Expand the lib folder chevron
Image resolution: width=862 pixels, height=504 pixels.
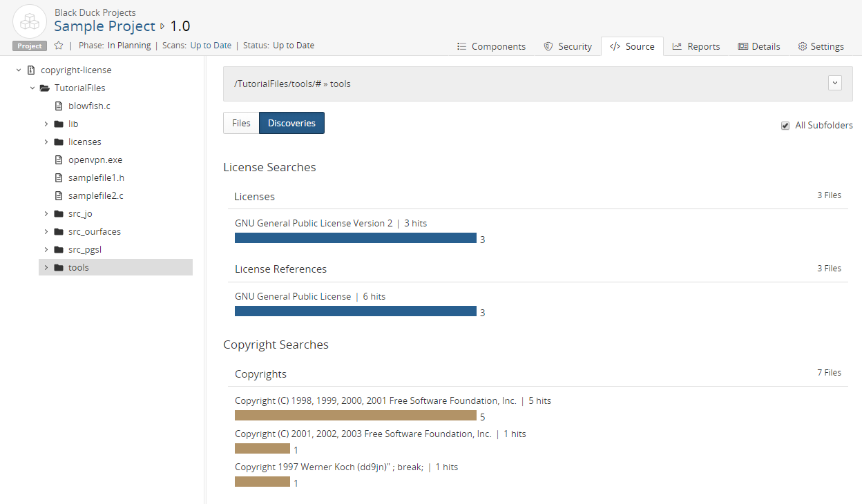pyautogui.click(x=46, y=124)
